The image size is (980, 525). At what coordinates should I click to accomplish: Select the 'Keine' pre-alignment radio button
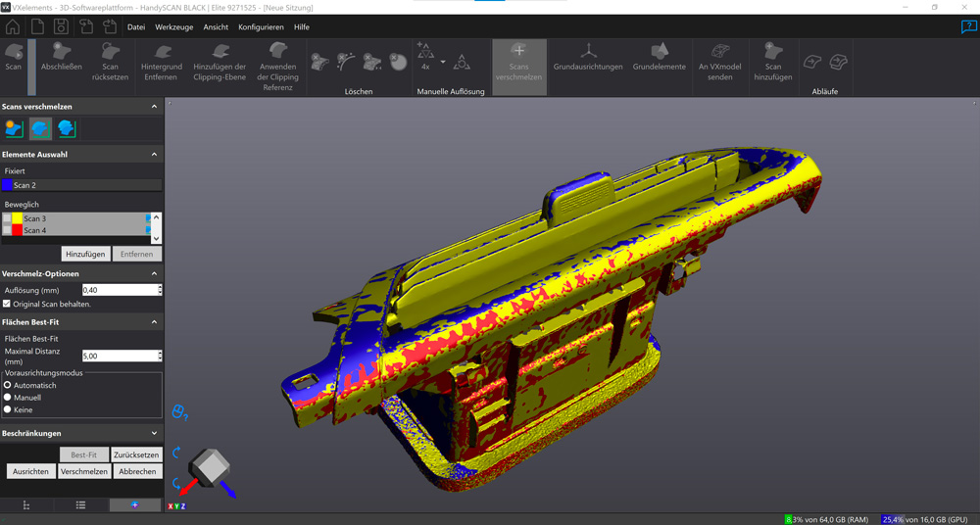pos(8,409)
